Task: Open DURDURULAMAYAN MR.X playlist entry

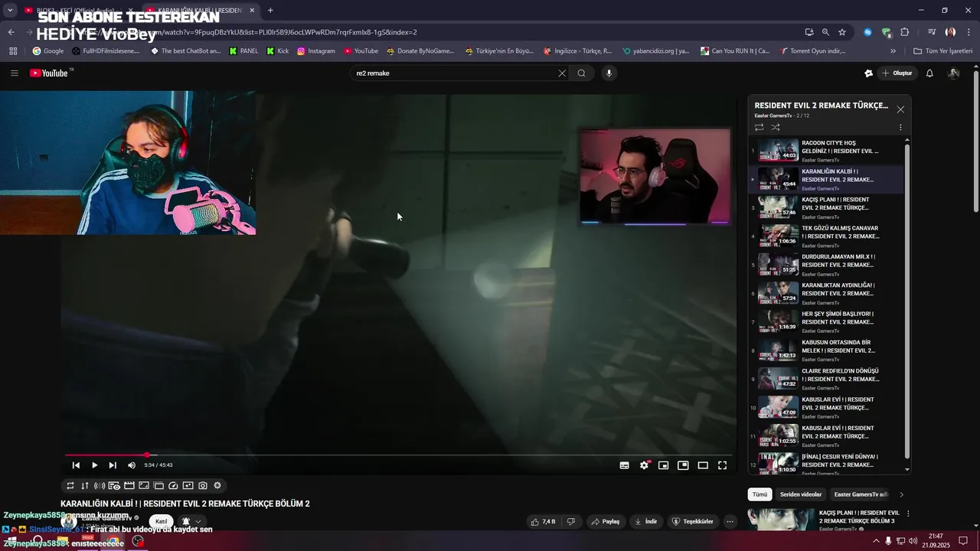Action: pyautogui.click(x=826, y=265)
